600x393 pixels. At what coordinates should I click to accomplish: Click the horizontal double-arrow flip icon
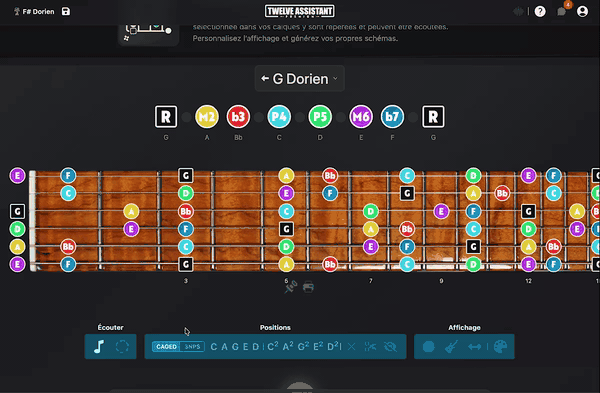point(474,347)
